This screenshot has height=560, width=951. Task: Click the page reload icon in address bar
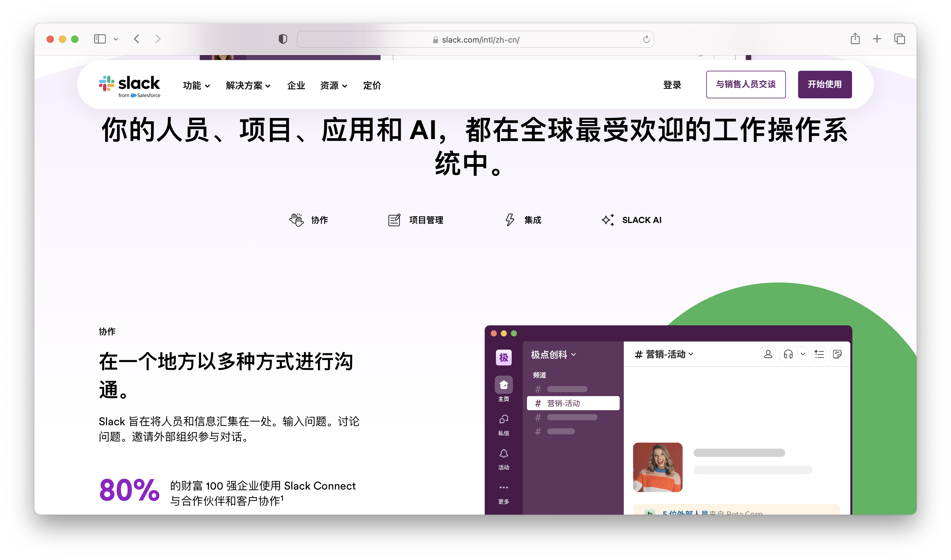(646, 40)
